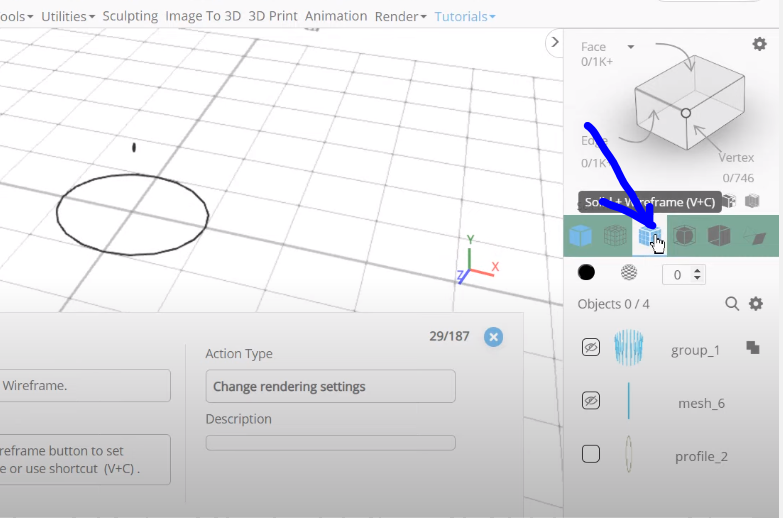Click the instruction box mentioning shortcut (V+C)
The width and height of the screenshot is (783, 518).
[x=85, y=460]
